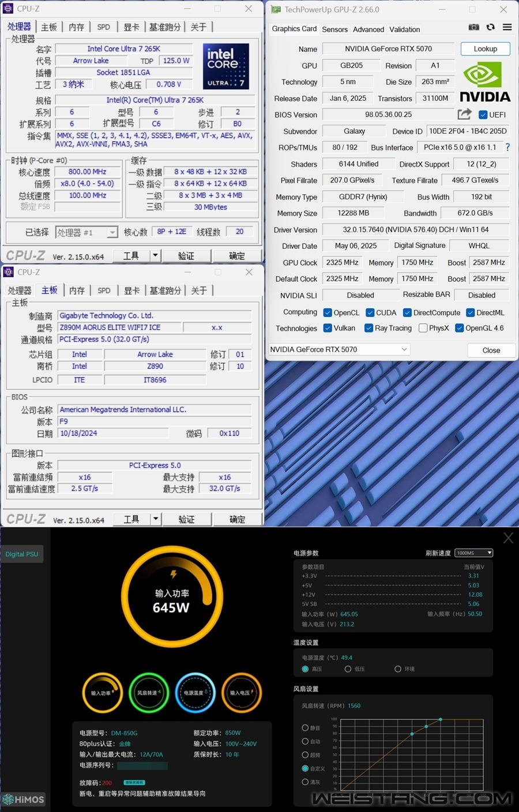Open the 基准跑分 tab in the CPU-Z processor window
519x812 pixels.
[165, 27]
